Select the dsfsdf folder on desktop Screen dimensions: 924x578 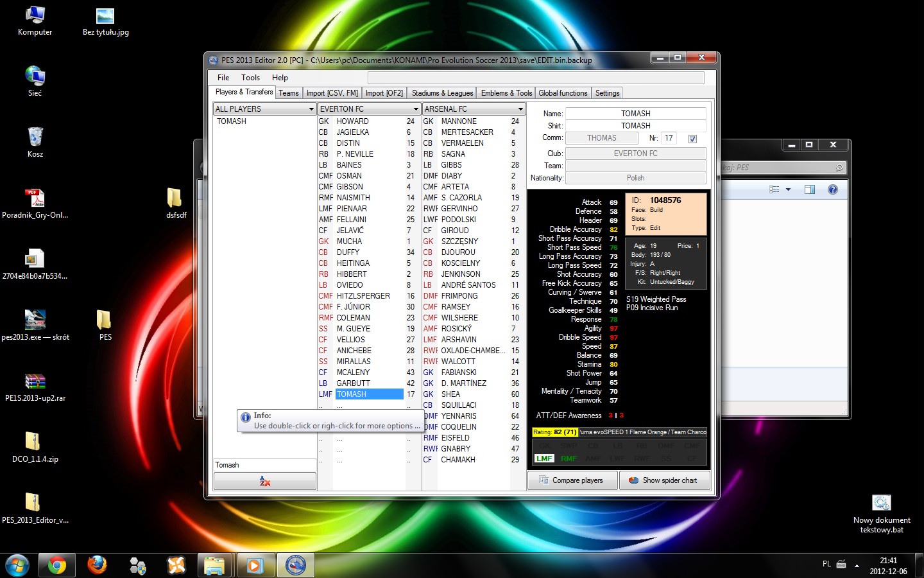pos(175,204)
